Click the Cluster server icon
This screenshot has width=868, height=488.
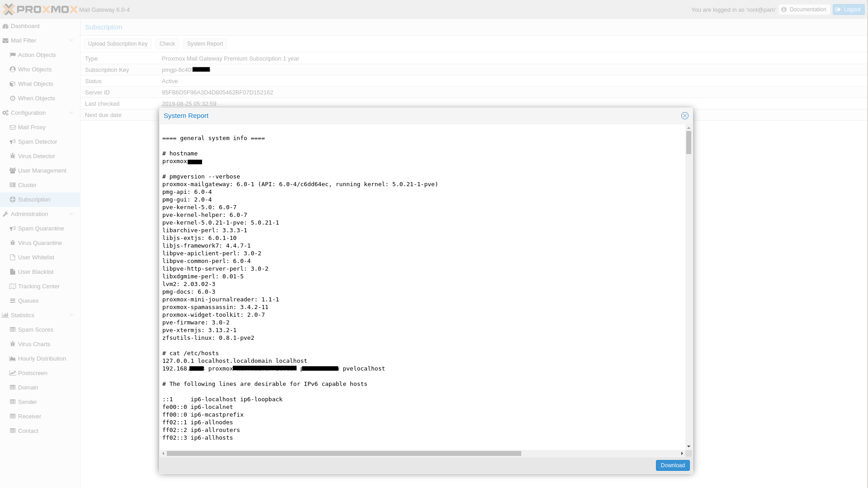pyautogui.click(x=13, y=185)
